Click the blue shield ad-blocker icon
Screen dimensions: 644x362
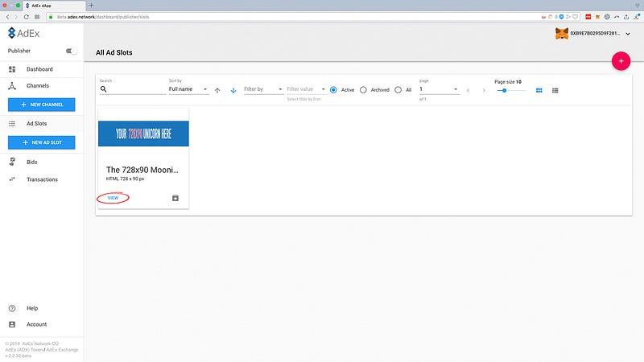tap(561, 17)
